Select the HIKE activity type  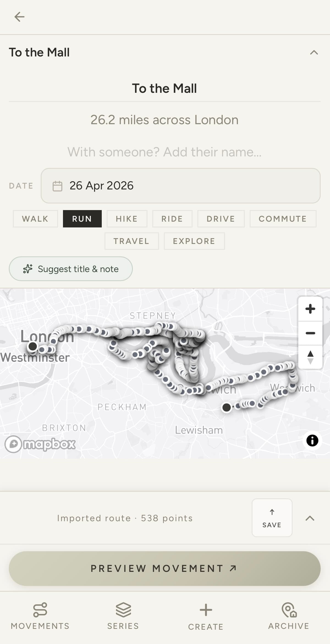[x=127, y=219]
